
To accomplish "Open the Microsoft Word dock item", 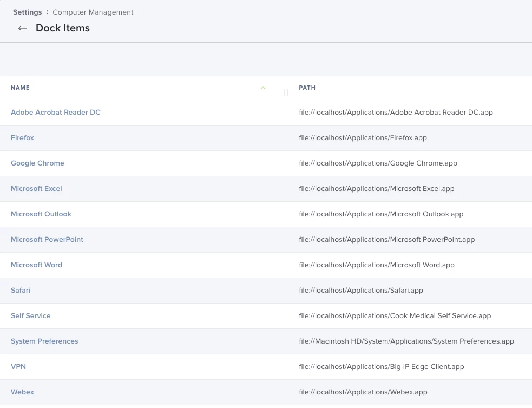I will point(36,265).
